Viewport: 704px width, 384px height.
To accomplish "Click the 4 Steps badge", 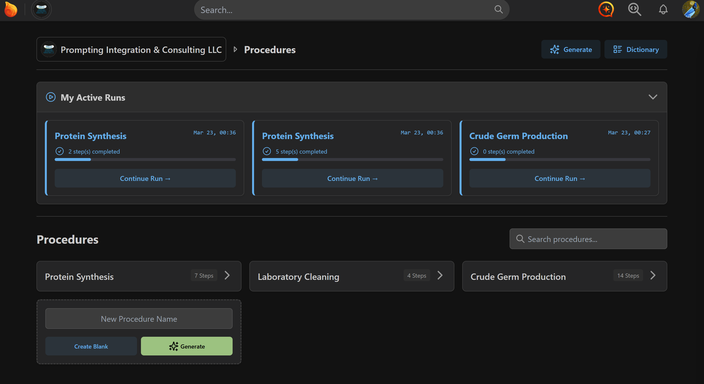I will (417, 275).
